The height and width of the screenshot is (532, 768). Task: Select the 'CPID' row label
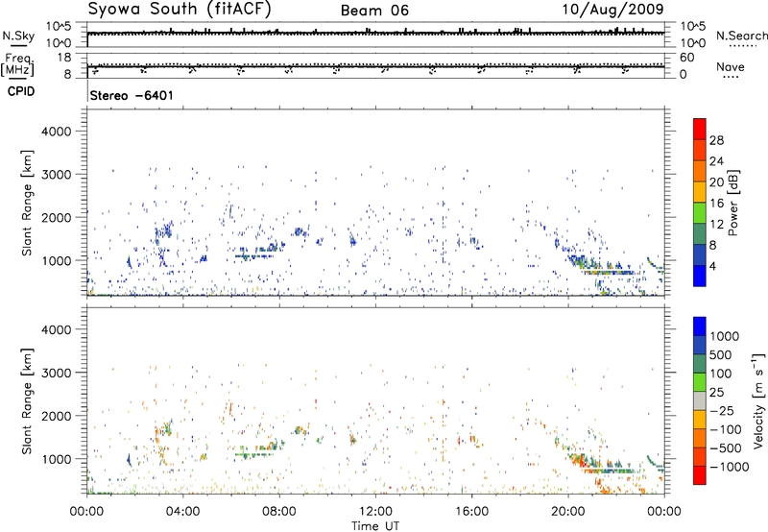tap(21, 91)
